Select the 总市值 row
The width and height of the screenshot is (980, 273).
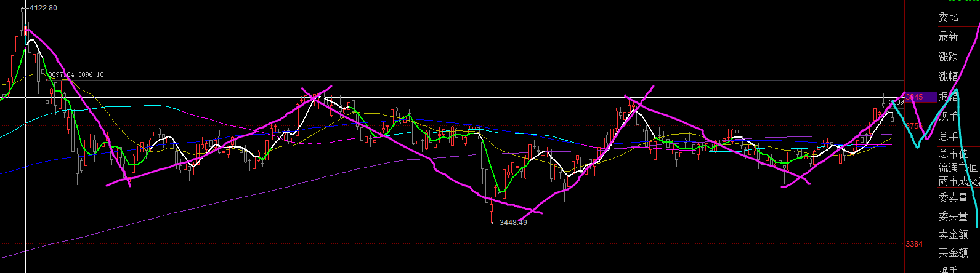pyautogui.click(x=954, y=154)
